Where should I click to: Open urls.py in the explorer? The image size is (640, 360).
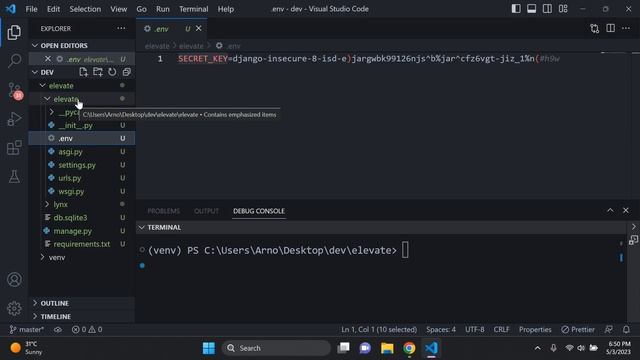coord(70,178)
